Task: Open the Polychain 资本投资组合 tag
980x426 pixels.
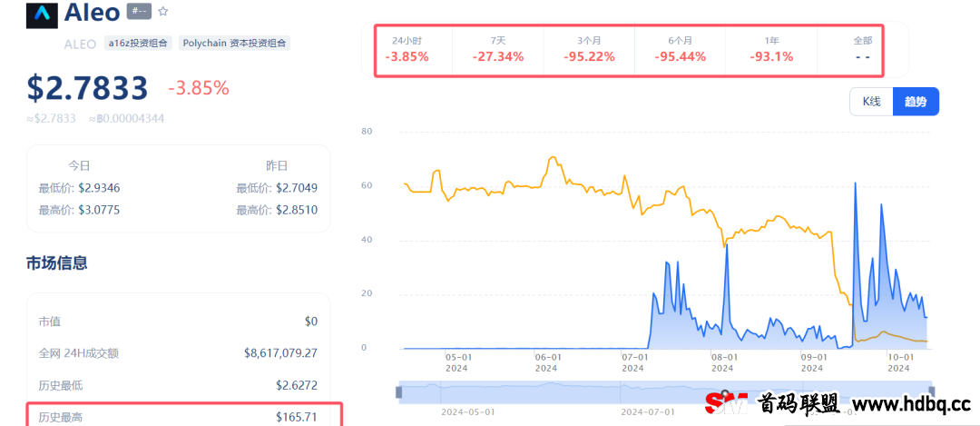Action: click(234, 44)
